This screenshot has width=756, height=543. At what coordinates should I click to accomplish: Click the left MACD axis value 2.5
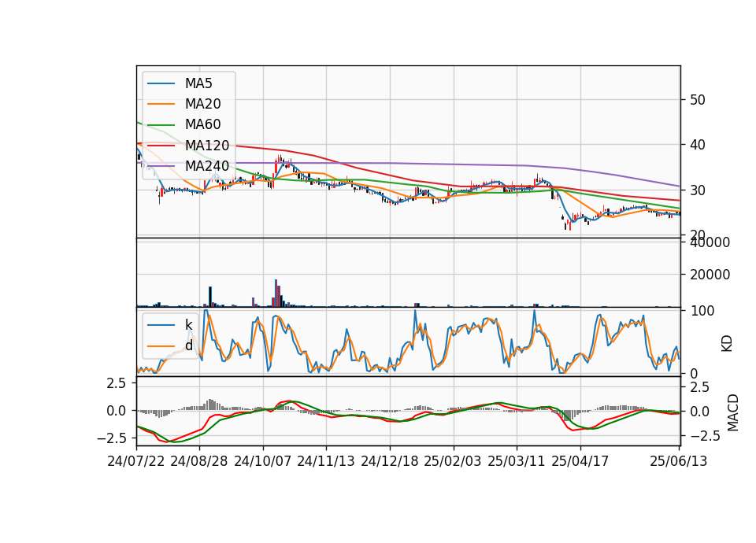[x=117, y=383]
